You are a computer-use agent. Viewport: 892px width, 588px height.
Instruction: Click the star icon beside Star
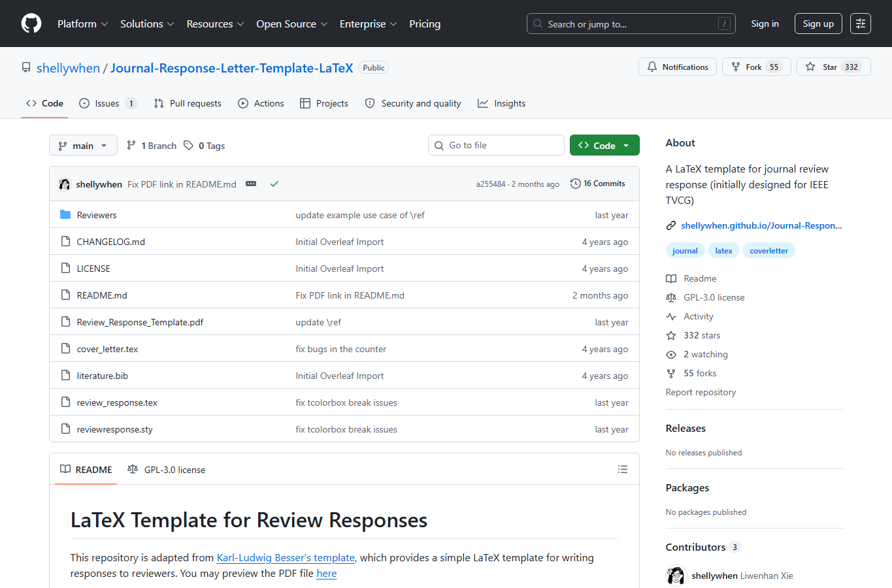point(810,67)
